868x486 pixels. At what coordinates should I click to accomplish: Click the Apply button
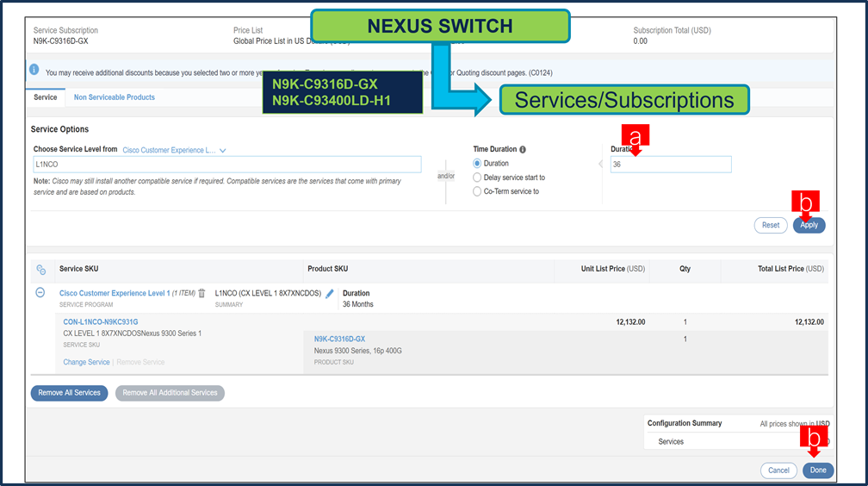click(x=809, y=225)
